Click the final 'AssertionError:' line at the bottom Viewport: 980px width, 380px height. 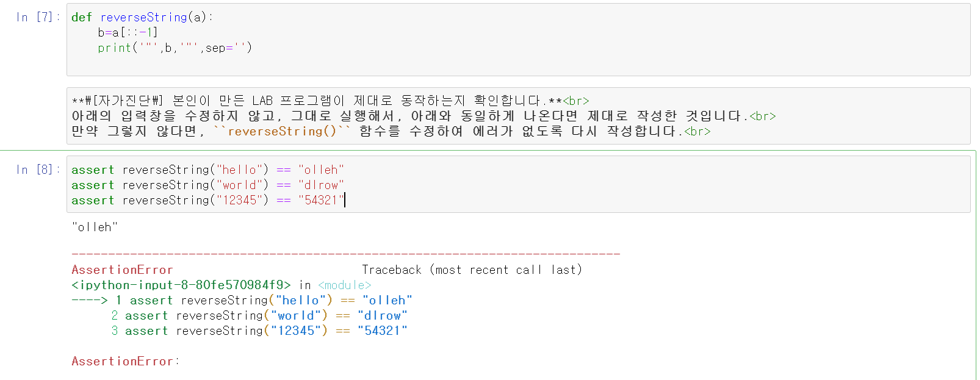125,361
